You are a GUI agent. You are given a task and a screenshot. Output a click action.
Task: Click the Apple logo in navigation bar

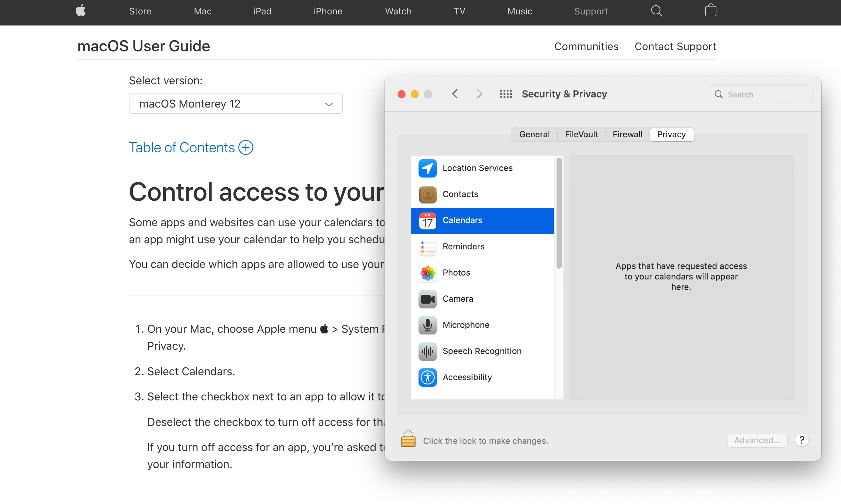(x=80, y=11)
